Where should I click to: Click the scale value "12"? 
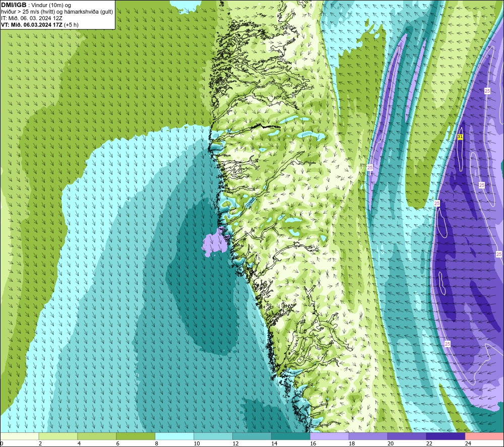click(235, 443)
